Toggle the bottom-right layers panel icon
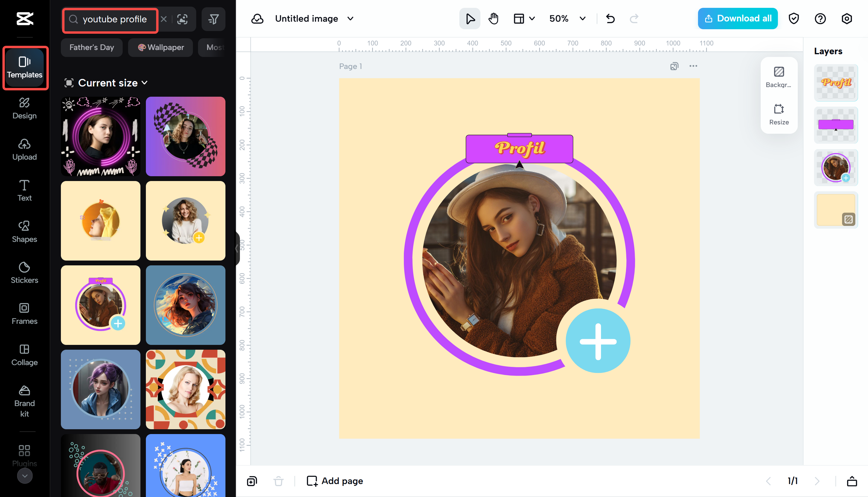Screen dimensions: 868x497 tap(852, 481)
